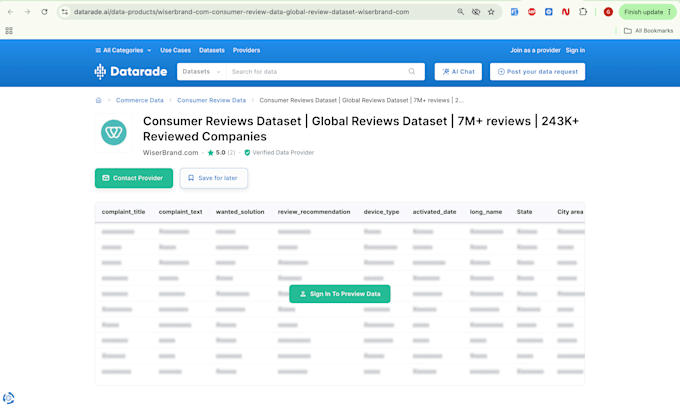Viewport: 680px width, 407px height.
Task: Open the Extensions puzzle icon
Action: (583, 12)
